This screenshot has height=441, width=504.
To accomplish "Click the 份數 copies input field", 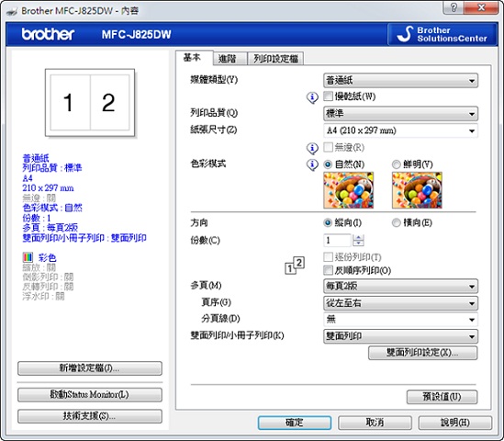I will pyautogui.click(x=337, y=241).
